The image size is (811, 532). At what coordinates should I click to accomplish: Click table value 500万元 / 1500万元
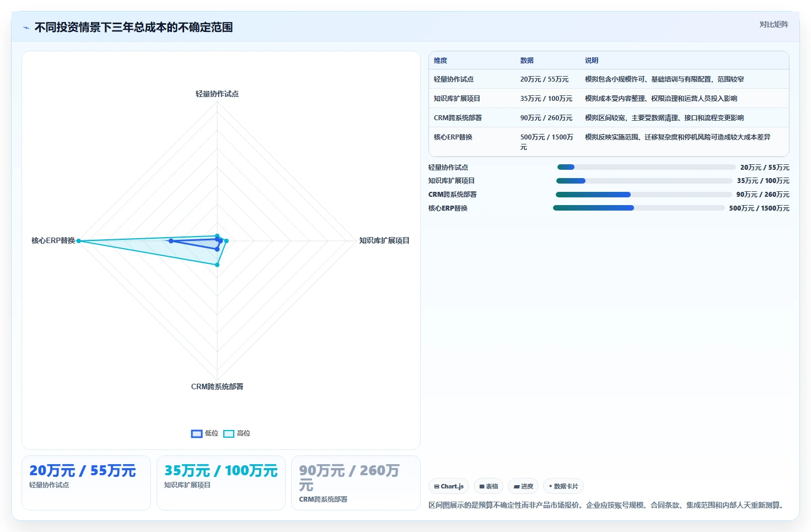point(547,142)
